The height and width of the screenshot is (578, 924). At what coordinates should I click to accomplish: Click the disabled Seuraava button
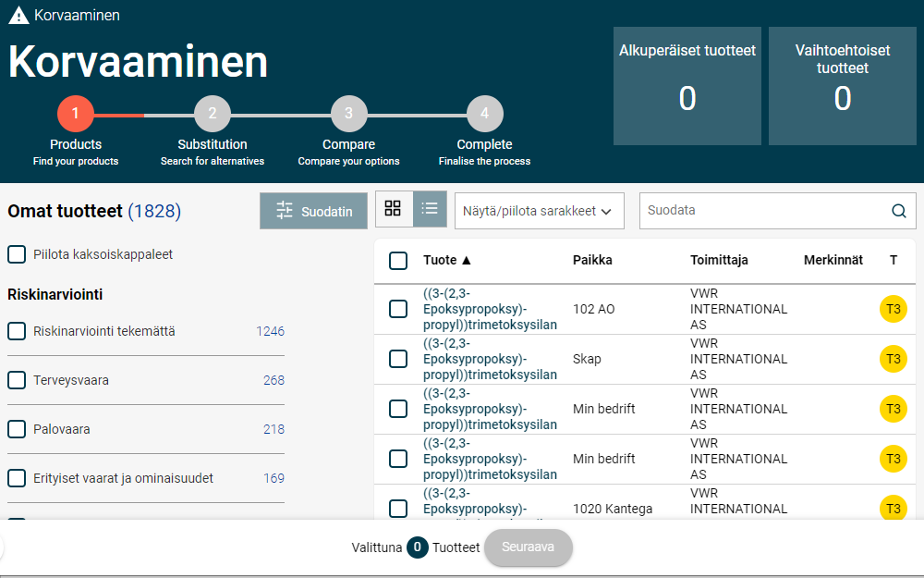point(528,547)
